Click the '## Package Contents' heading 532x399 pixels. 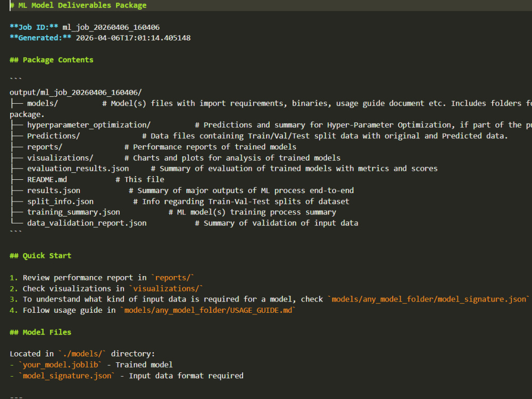[x=52, y=60]
